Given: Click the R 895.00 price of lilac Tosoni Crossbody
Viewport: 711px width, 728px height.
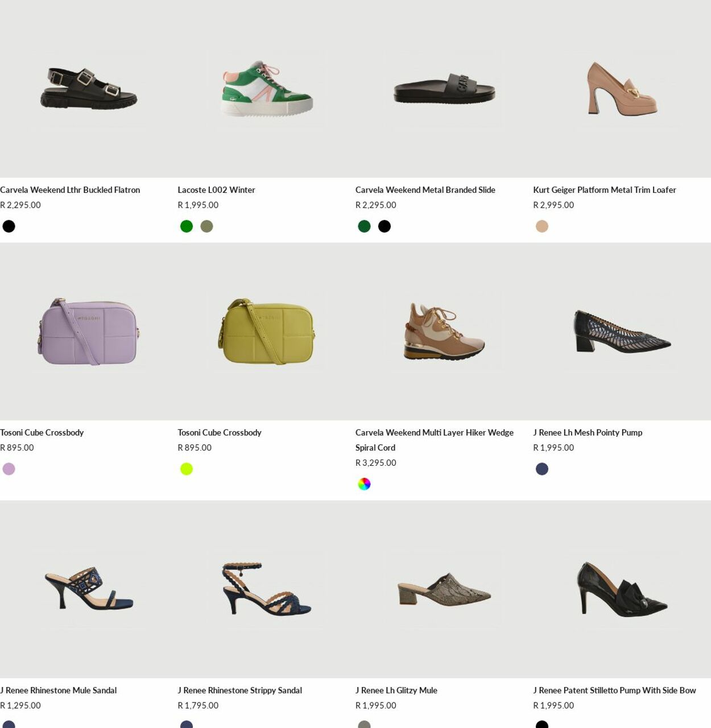Looking at the screenshot, I should coord(17,448).
